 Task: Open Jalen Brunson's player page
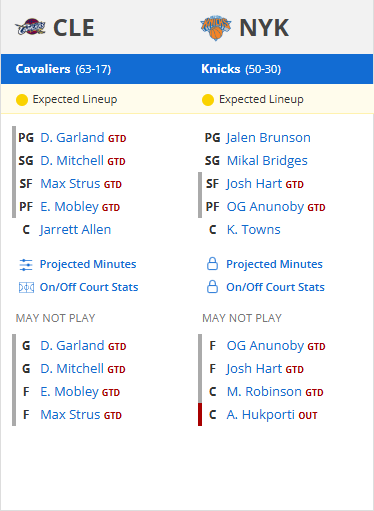point(268,138)
